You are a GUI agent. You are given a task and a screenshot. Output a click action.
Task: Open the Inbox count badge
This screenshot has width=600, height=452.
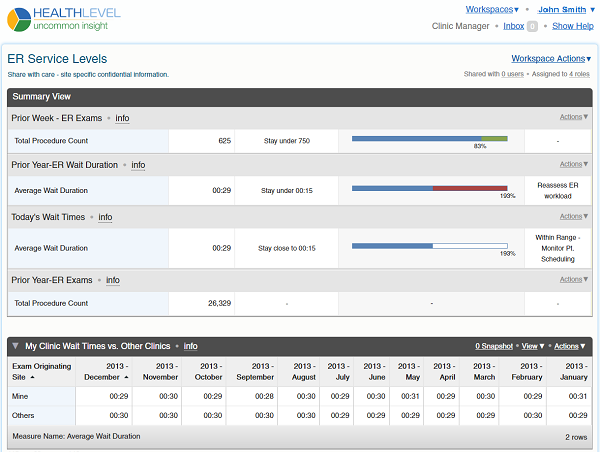[x=532, y=26]
